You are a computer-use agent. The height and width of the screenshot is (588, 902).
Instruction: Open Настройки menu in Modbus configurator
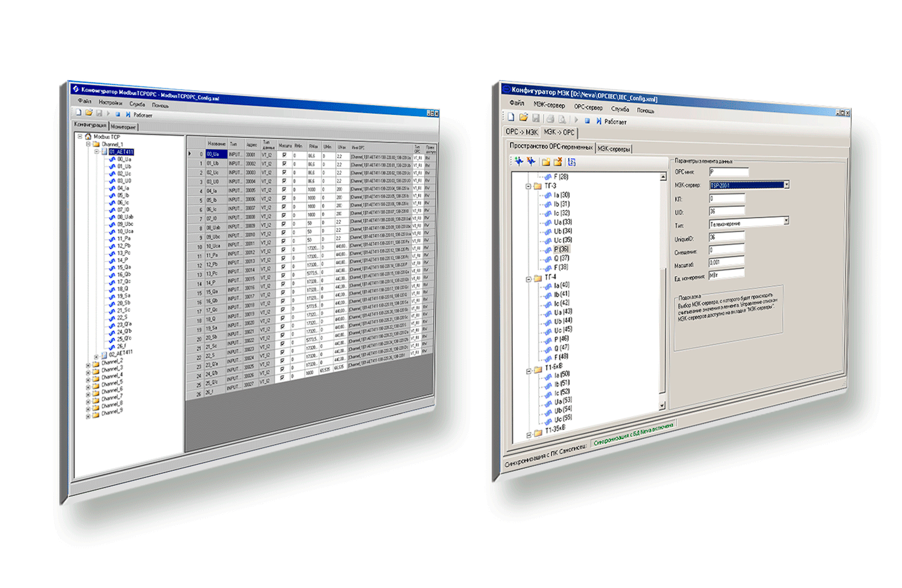110,103
